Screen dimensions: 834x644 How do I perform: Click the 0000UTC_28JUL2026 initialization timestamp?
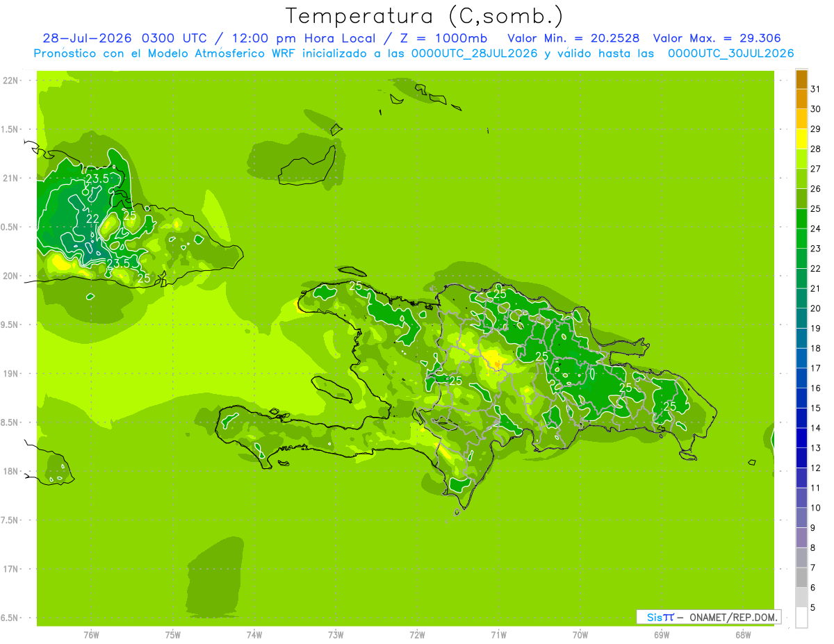tap(475, 53)
